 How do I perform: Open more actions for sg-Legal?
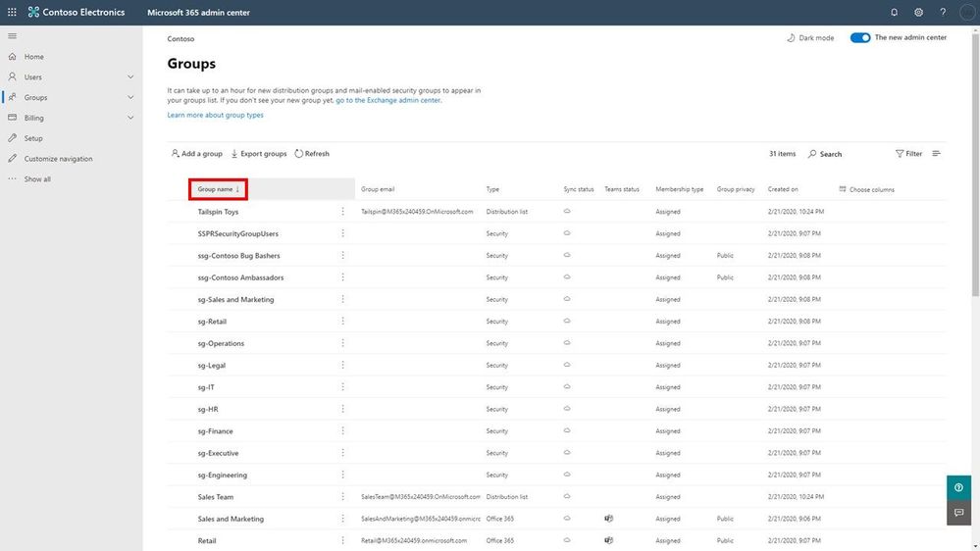(342, 365)
